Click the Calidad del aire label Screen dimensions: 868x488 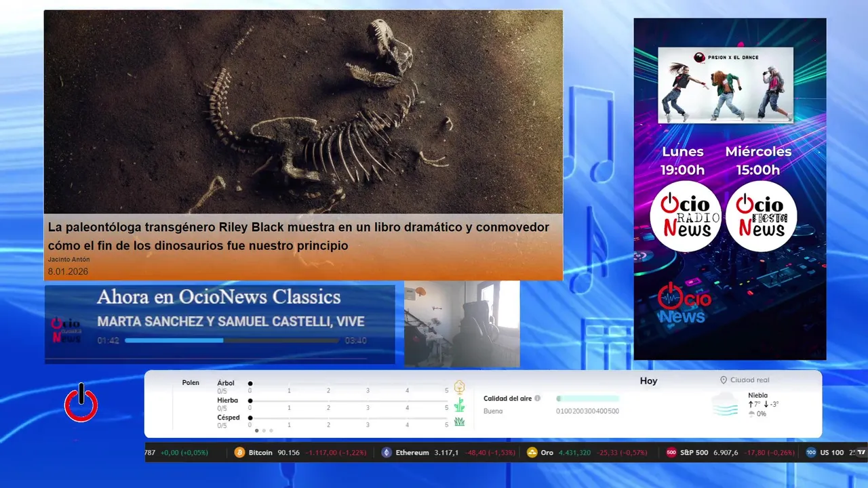(507, 399)
